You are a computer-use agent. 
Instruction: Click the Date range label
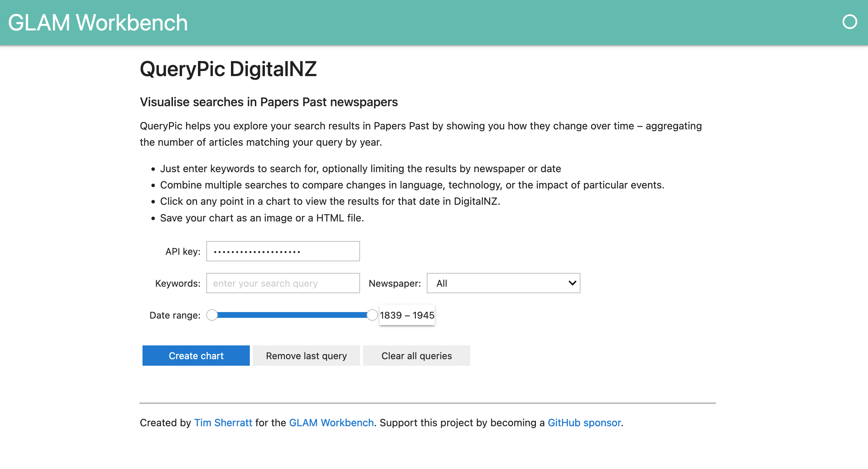175,315
